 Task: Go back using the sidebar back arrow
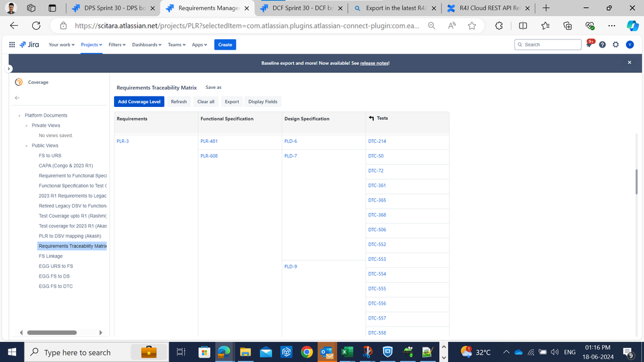[x=17, y=98]
